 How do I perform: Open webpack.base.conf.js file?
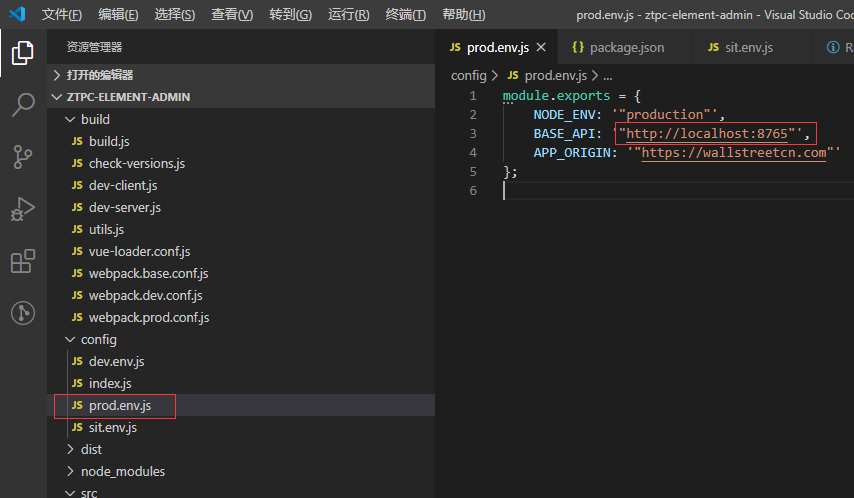[241, 274]
